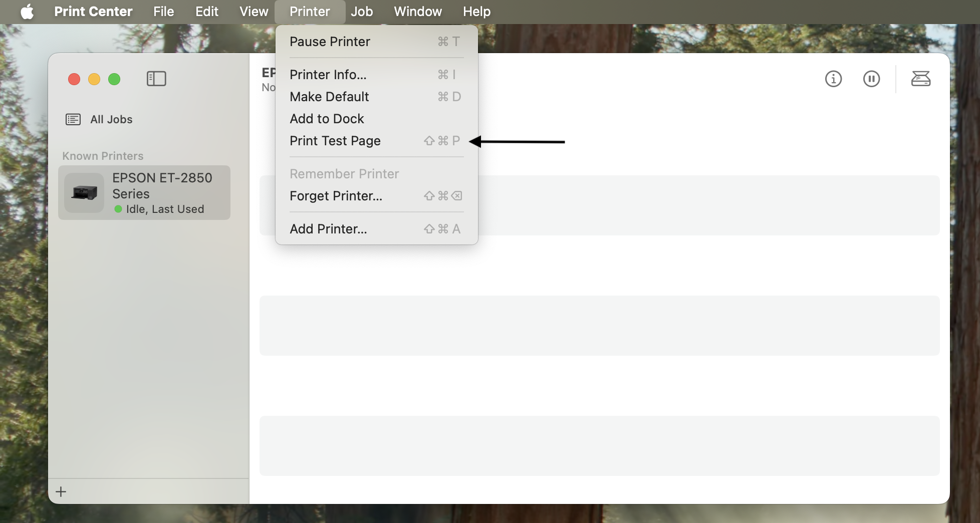Choose Forget Printer... menu entry
980x523 pixels.
point(377,196)
